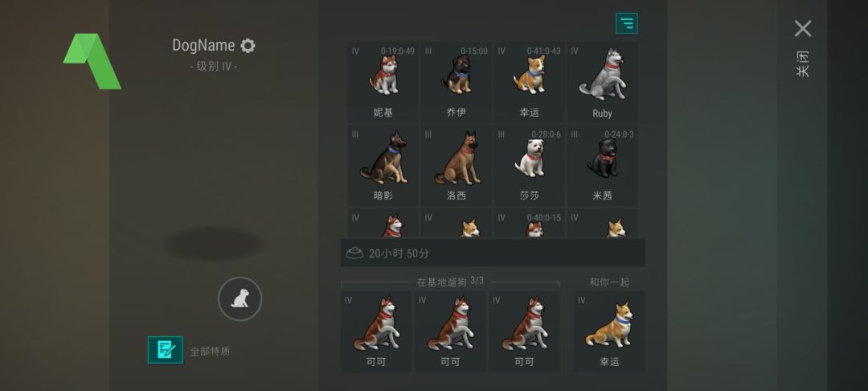Tap the 和你一起 companion 幸运 slot
This screenshot has width=868, height=391.
pos(609,331)
